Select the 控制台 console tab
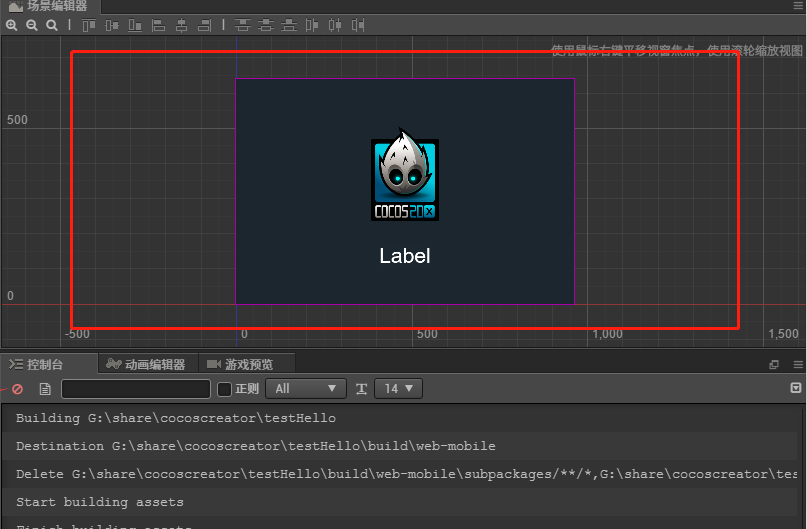807x529 pixels. 38,364
